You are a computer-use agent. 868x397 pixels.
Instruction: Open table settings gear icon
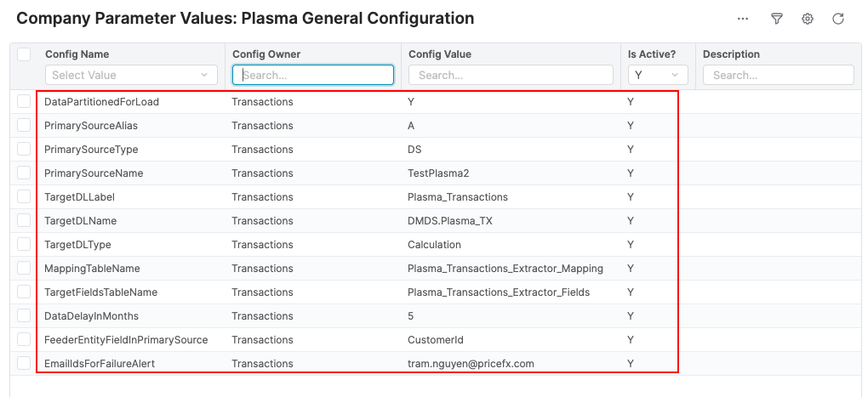[808, 19]
